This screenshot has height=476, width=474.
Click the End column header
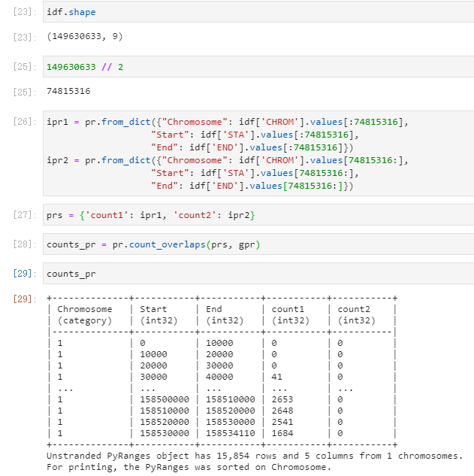pos(214,309)
